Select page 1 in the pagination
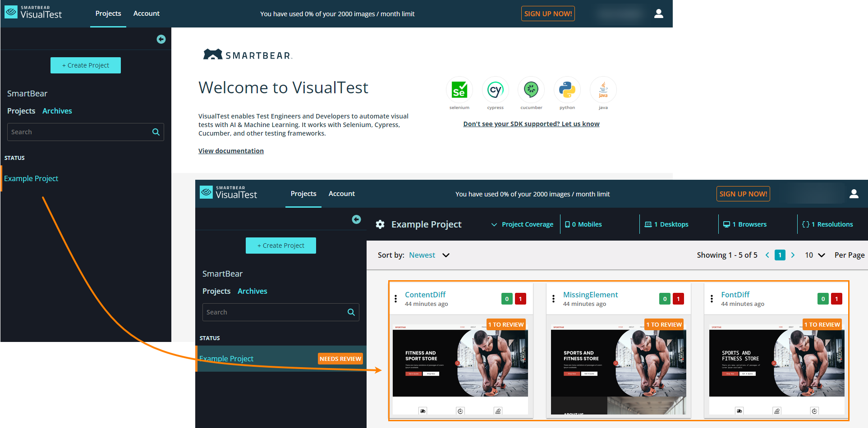Image resolution: width=868 pixels, height=428 pixels. [780, 255]
